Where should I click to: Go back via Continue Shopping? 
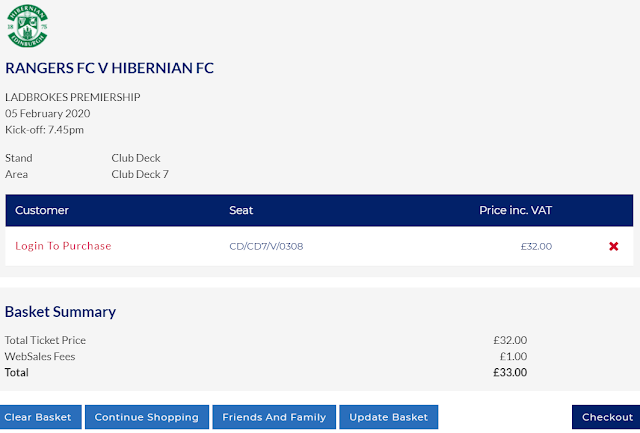[x=147, y=417]
